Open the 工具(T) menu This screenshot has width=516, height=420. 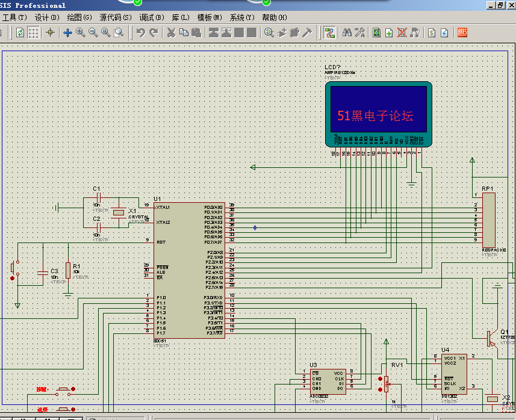pyautogui.click(x=14, y=17)
